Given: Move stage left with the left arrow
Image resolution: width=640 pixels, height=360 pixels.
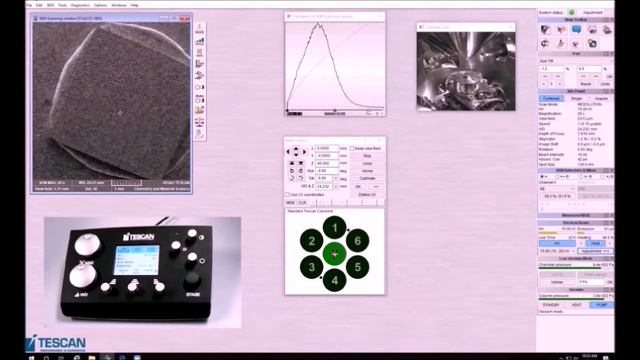Looking at the screenshot, I should tap(288, 152).
